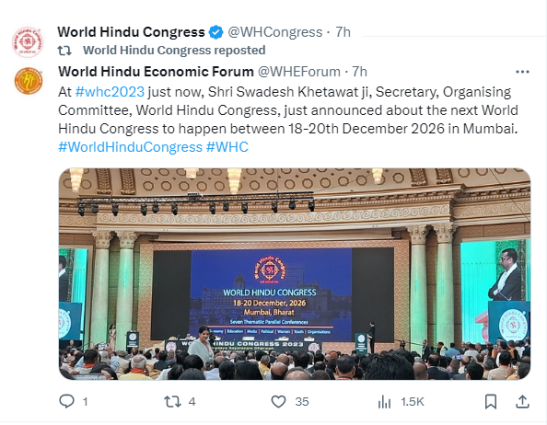The height and width of the screenshot is (425, 547).
Task: Open the @WHEForum handle
Action: pos(299,72)
